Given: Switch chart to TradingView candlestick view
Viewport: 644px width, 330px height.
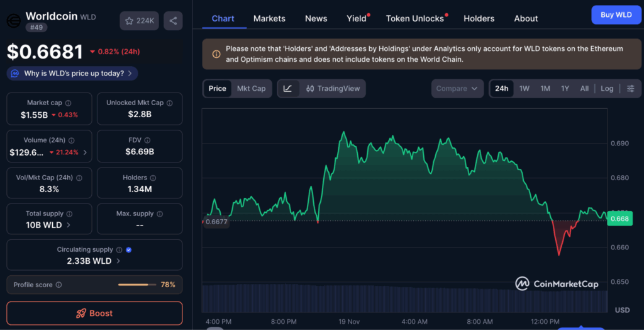Looking at the screenshot, I should (x=333, y=89).
